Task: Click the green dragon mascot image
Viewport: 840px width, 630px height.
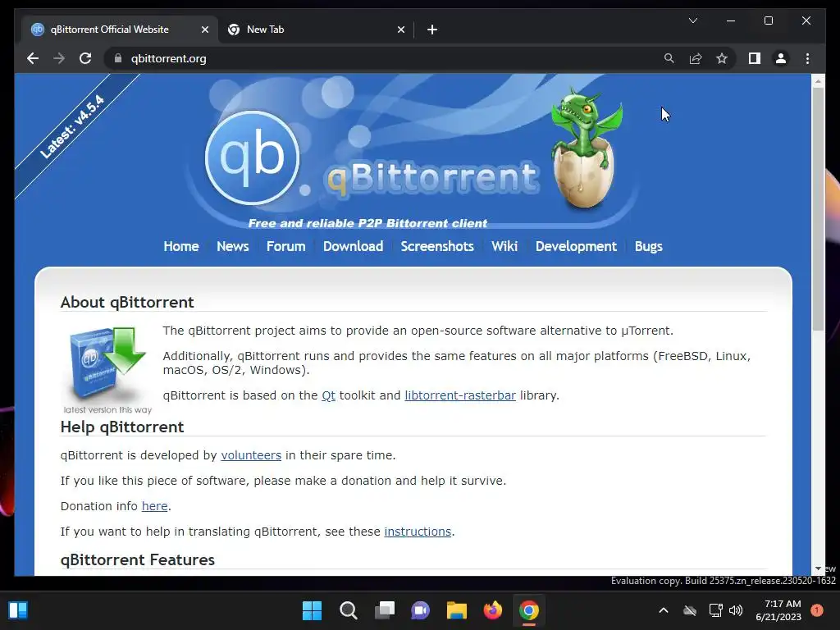Action: point(587,148)
